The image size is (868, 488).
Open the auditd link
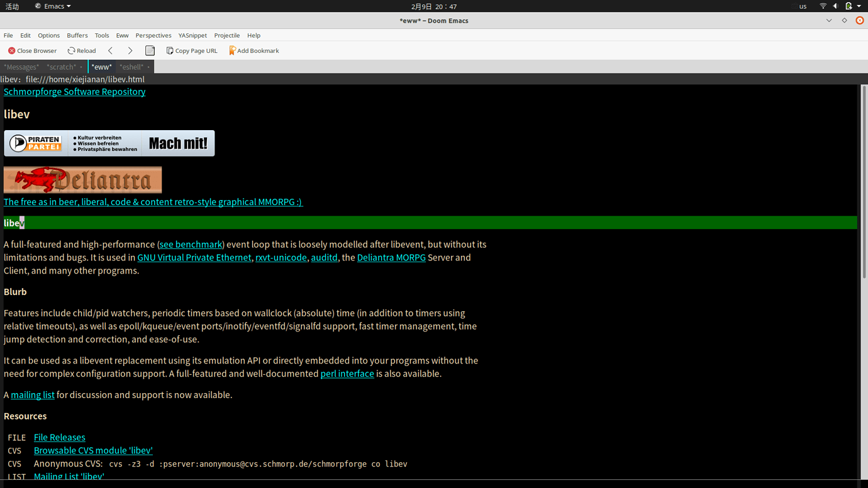click(x=324, y=258)
